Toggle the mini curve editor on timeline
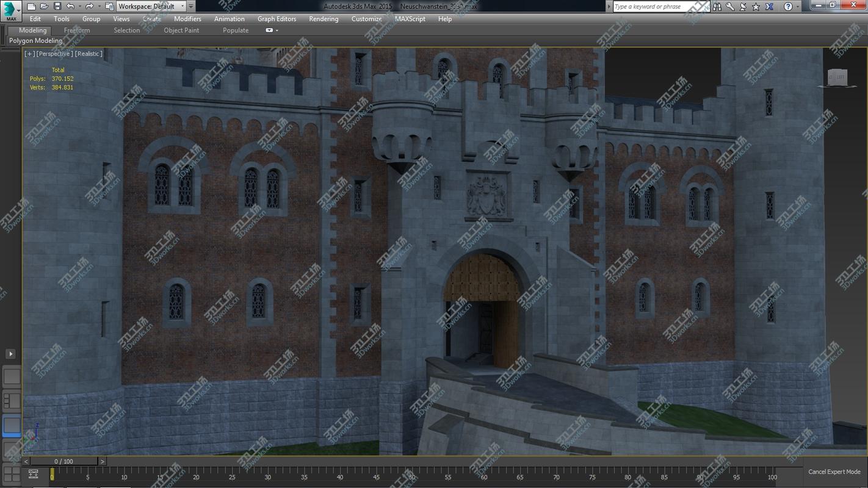The width and height of the screenshot is (868, 488). (34, 473)
